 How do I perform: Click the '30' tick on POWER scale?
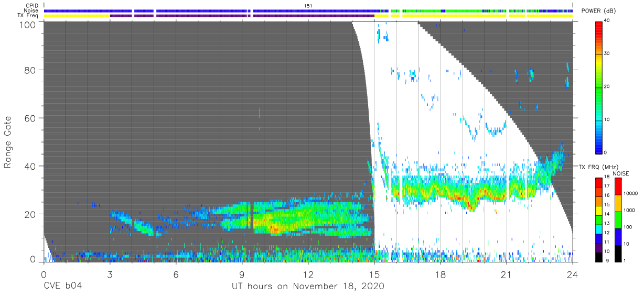tap(607, 54)
